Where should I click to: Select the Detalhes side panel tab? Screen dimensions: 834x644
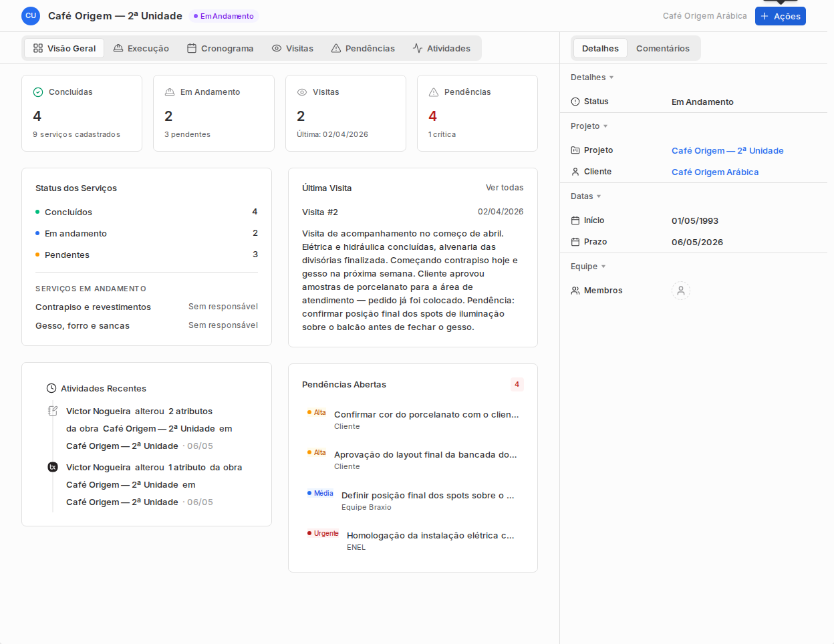pyautogui.click(x=600, y=48)
